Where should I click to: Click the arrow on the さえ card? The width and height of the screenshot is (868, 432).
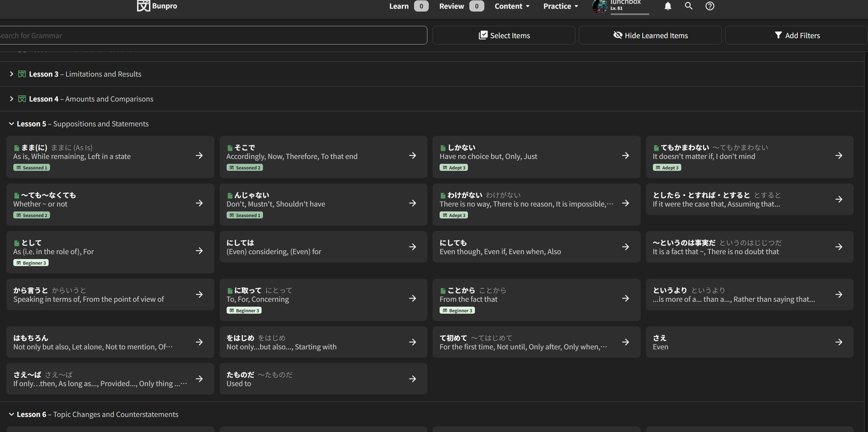pos(839,342)
